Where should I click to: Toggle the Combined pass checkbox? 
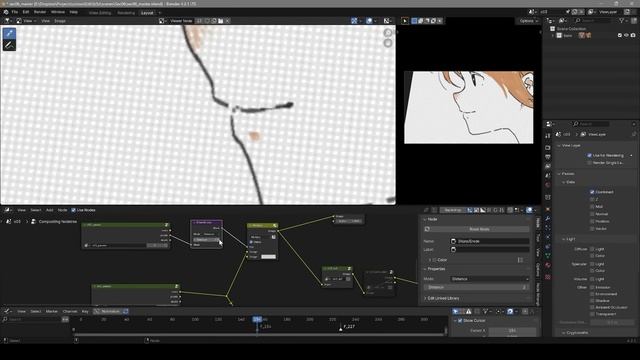tap(592, 192)
